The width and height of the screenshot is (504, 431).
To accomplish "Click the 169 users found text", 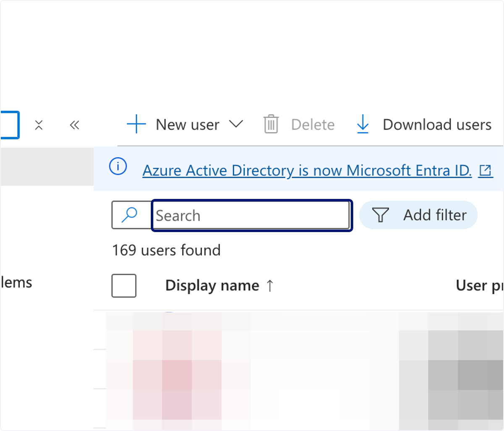I will [x=166, y=250].
